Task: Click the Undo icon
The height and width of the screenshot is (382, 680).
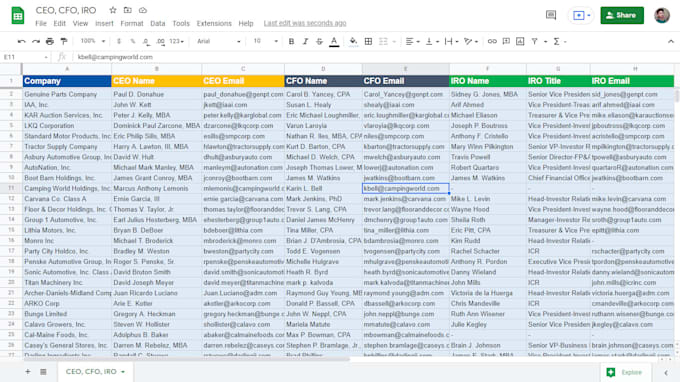Action: tap(21, 41)
